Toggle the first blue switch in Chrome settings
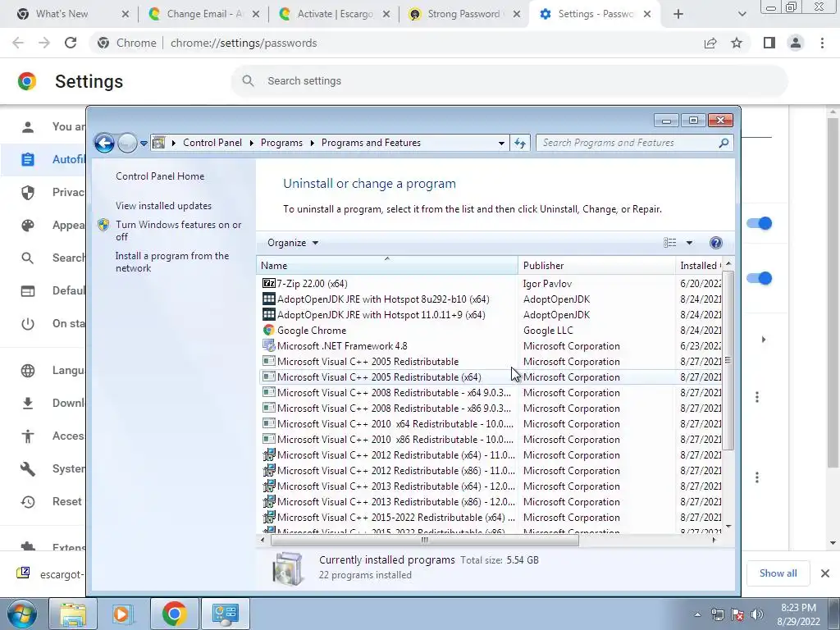Image resolution: width=840 pixels, height=630 pixels. 759,223
